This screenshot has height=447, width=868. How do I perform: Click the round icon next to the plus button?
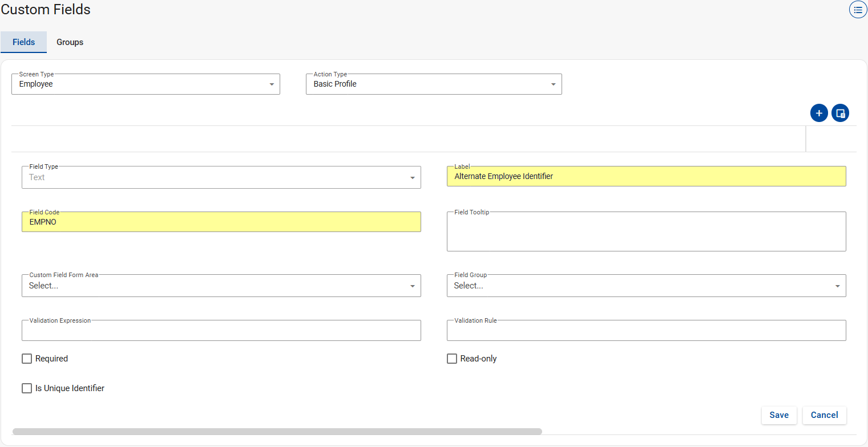(840, 113)
